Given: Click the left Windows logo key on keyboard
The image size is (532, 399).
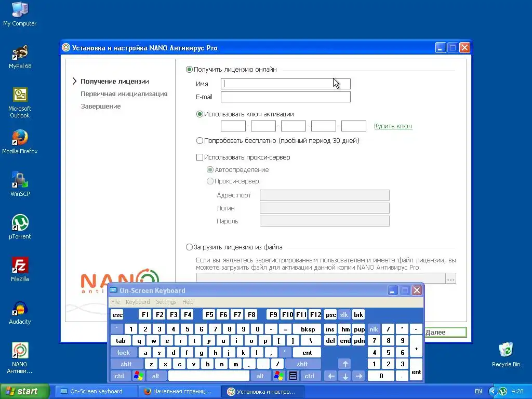Looking at the screenshot, I should click(138, 376).
